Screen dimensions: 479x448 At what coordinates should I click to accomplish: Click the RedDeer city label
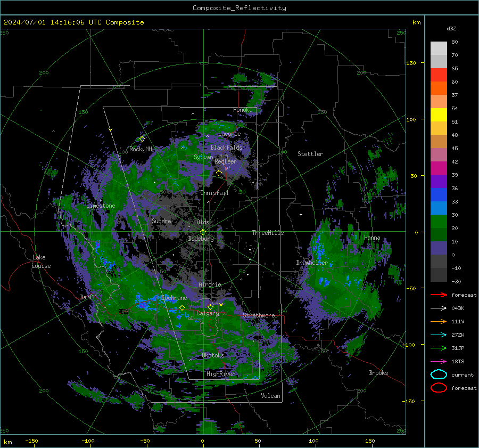click(226, 161)
